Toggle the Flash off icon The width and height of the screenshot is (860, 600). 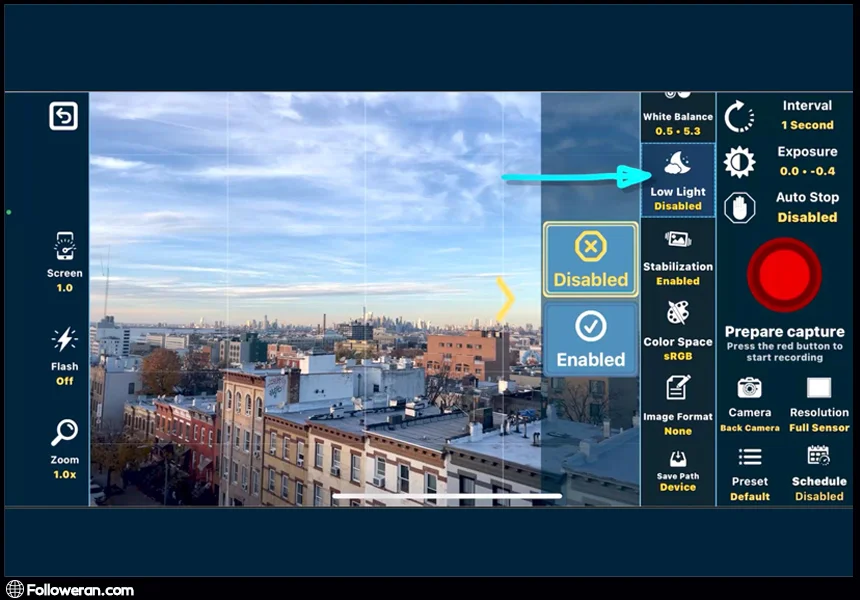tap(64, 340)
